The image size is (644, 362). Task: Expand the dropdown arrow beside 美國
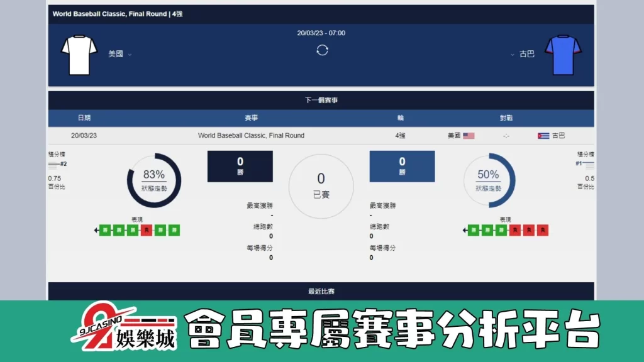point(130,55)
